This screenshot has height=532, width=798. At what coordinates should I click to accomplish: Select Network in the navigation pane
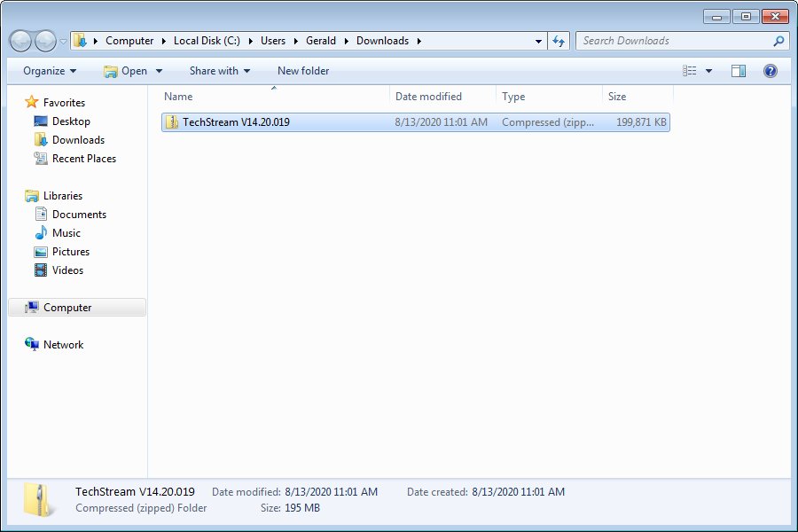click(63, 345)
